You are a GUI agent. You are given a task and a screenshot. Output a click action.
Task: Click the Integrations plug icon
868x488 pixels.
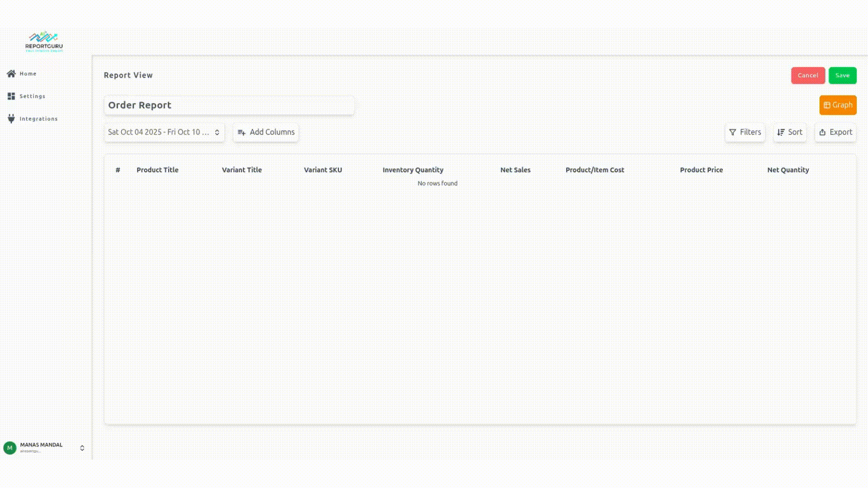coord(11,119)
